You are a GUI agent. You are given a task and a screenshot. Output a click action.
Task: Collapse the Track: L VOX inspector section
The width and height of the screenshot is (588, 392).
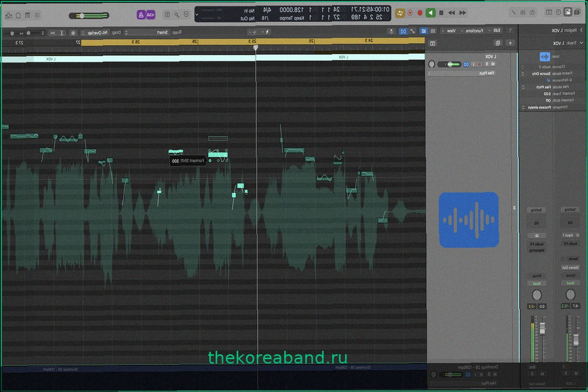click(581, 43)
